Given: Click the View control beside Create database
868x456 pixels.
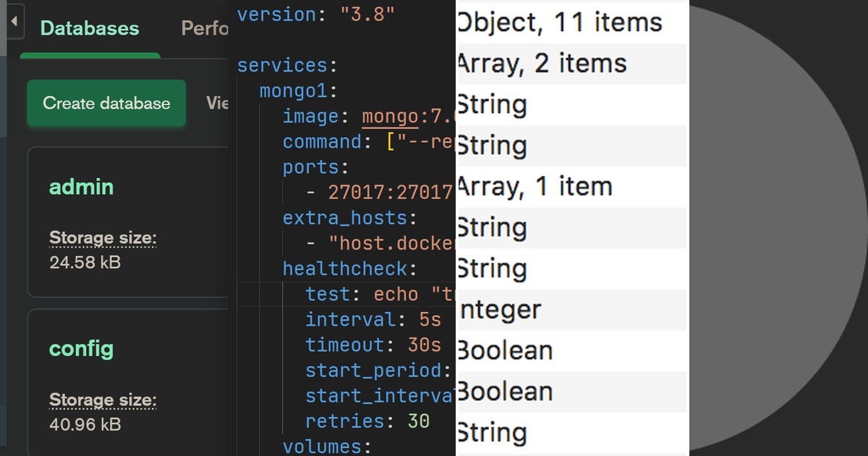Looking at the screenshot, I should 219,104.
